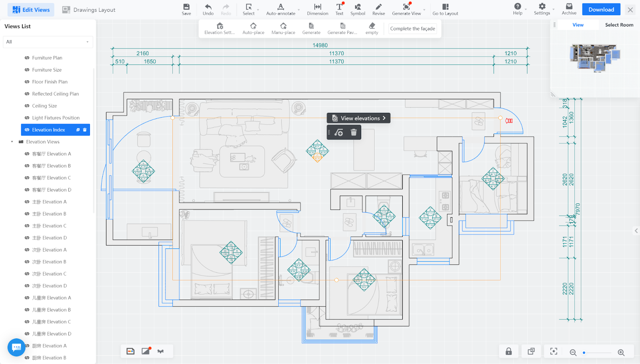Click the fit-to-screen icon
This screenshot has height=364, width=640.
pyautogui.click(x=554, y=351)
